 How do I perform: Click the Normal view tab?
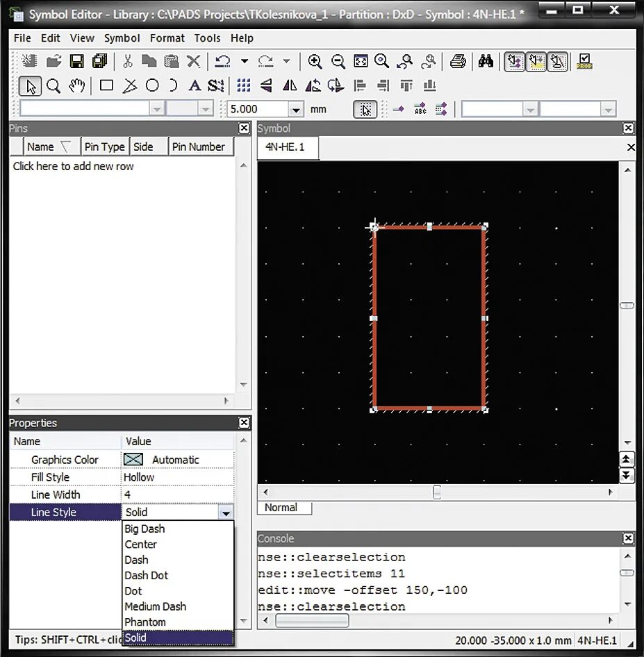[284, 508]
